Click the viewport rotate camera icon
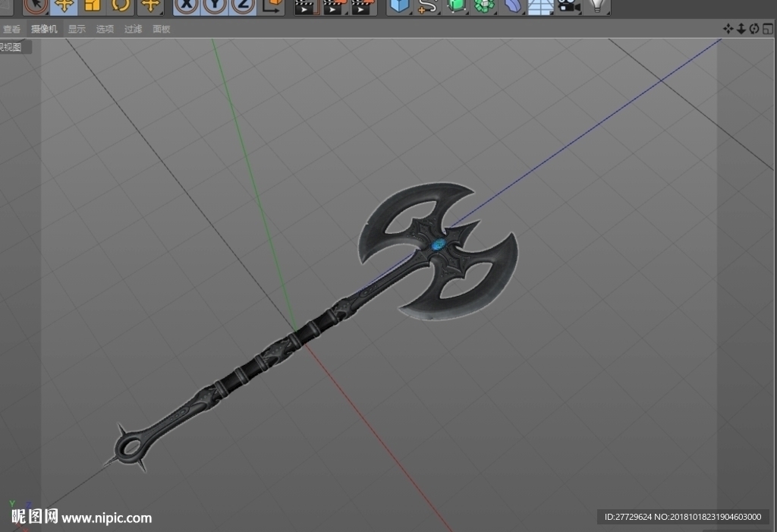 point(754,29)
